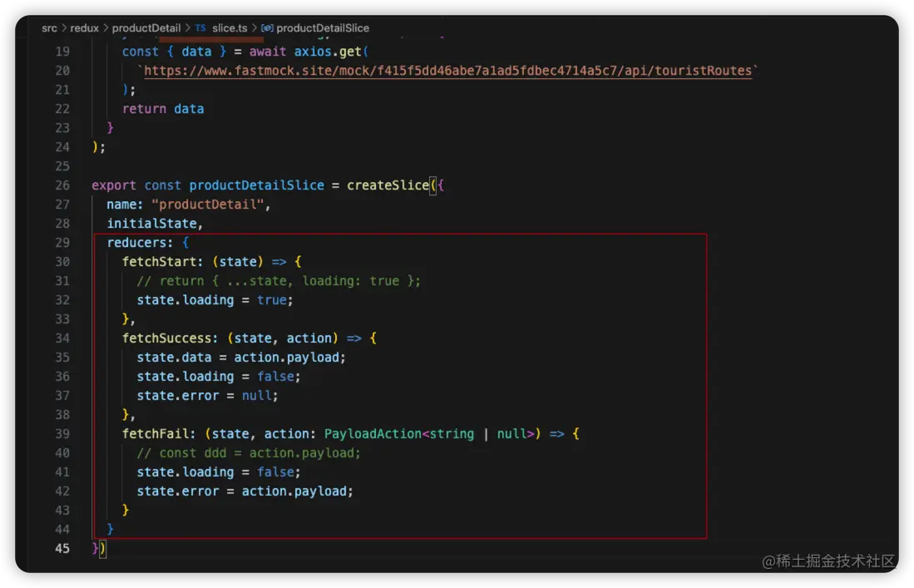
Task: Select the 'slice.ts' breadcrumb file
Action: tap(230, 28)
